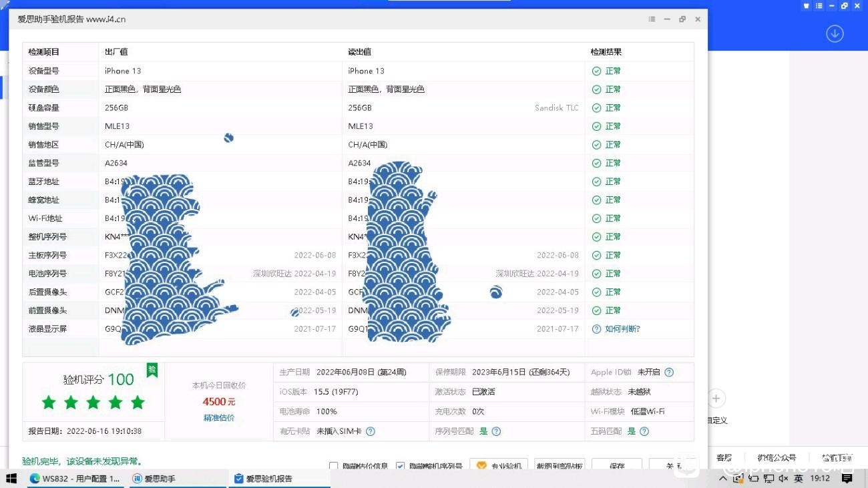Switch the 英 input method indicator
868x488 pixels.
tap(799, 479)
